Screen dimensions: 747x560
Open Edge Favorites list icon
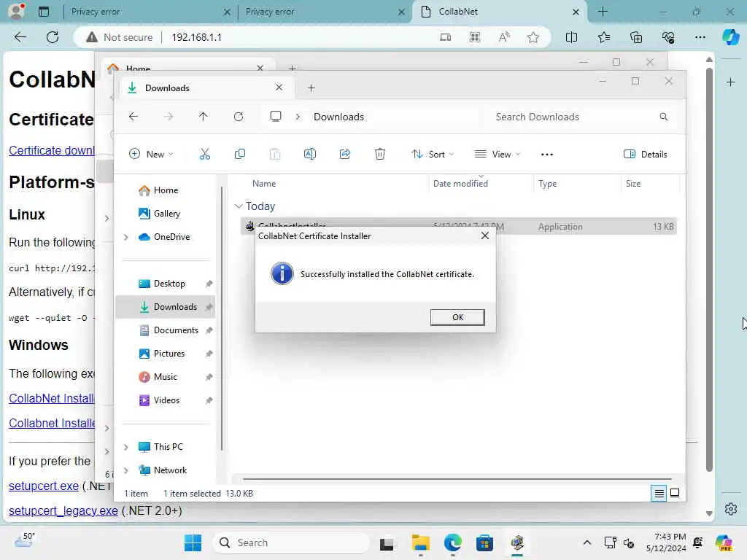603,37
